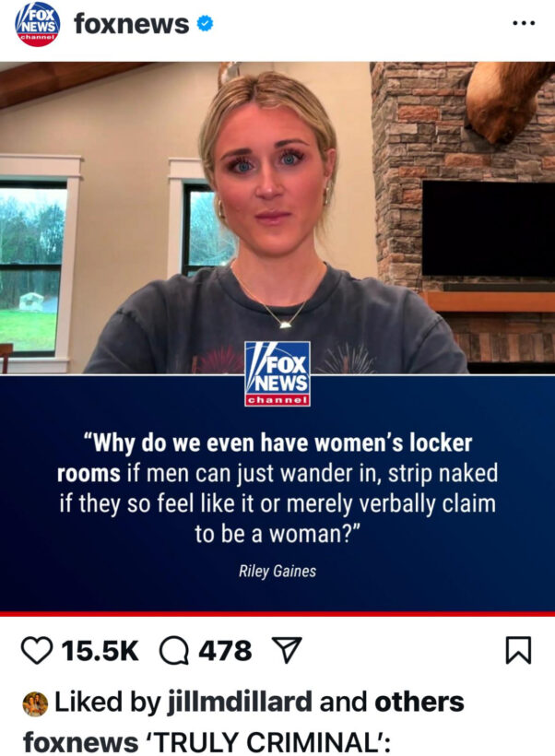The width and height of the screenshot is (555, 756).
Task: Open the three-dot more options menu
Action: [524, 23]
